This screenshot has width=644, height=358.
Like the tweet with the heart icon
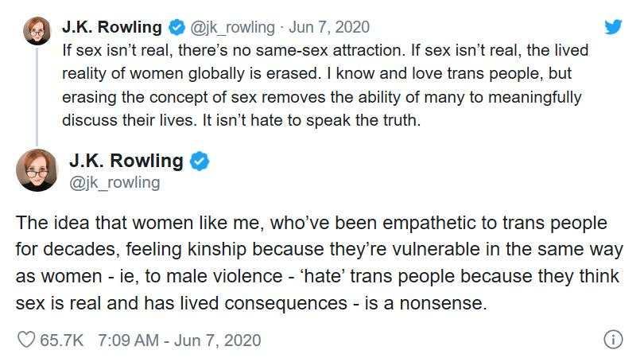(26, 340)
